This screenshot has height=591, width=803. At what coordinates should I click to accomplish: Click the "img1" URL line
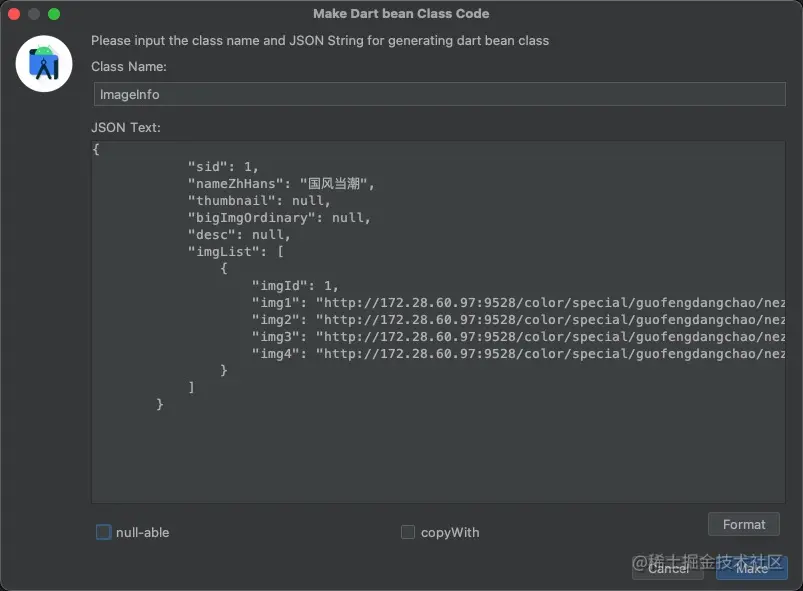point(518,303)
